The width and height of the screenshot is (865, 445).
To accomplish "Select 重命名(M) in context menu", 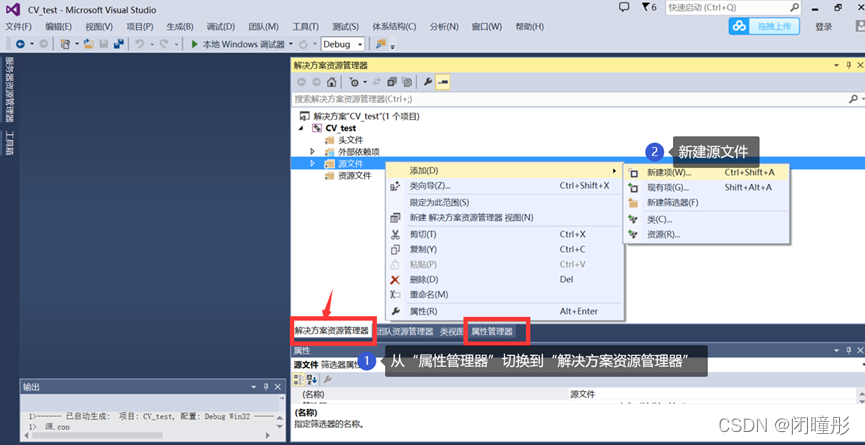I will pos(504,294).
